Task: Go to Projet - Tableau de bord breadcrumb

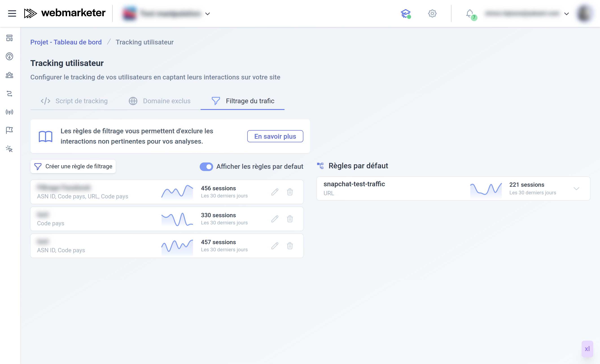Action: (x=66, y=42)
